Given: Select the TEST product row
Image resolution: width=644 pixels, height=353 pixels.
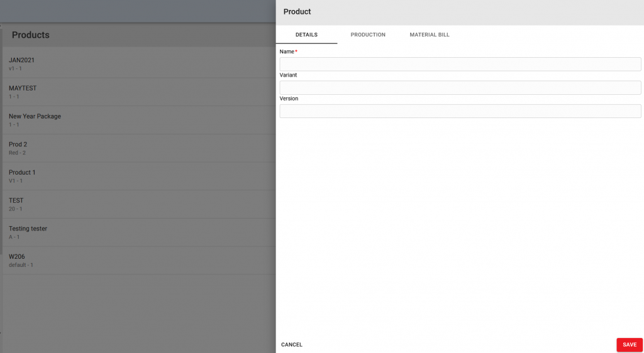Looking at the screenshot, I should 139,205.
